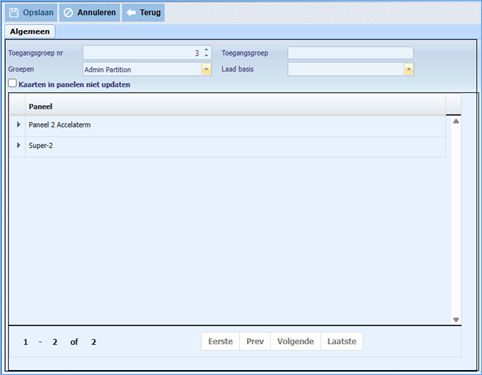This screenshot has width=482, height=375.
Task: Increase Toegangsgroep nr with up arrow
Action: click(x=207, y=50)
